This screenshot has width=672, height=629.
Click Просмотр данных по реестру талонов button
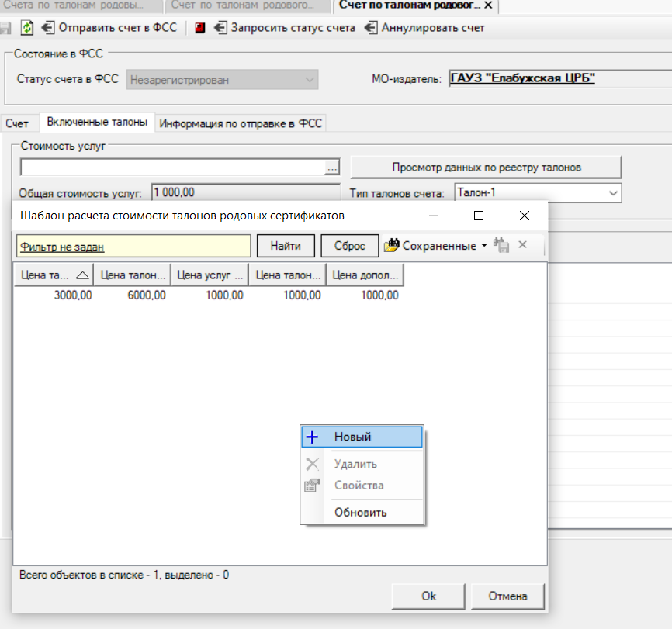coord(487,168)
